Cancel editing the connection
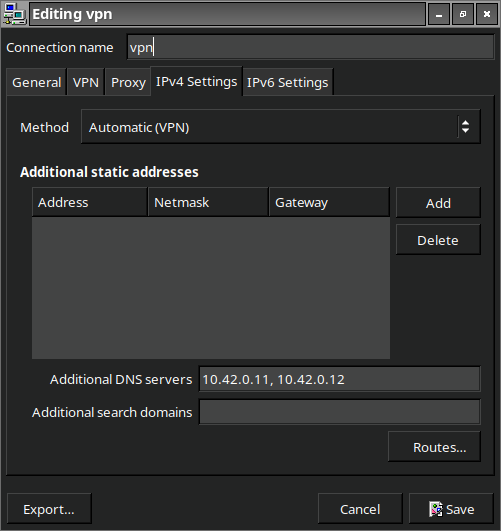This screenshot has height=531, width=501. 360,509
